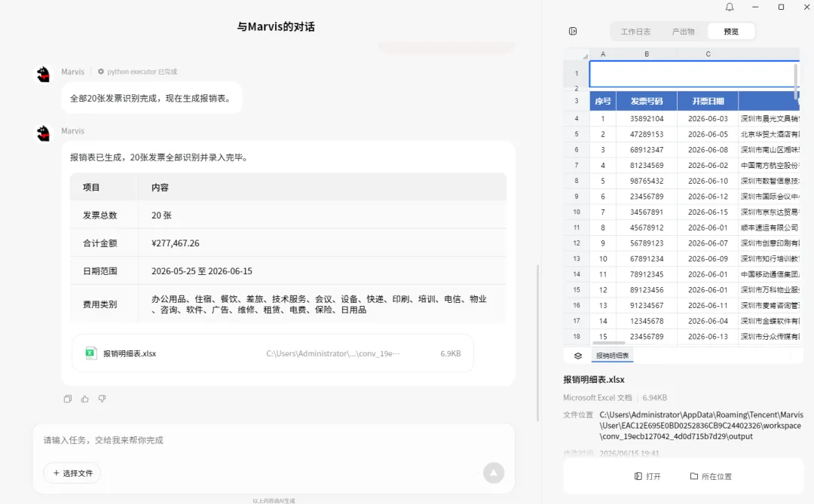The height and width of the screenshot is (504, 814).
Task: Click the 序号 header cell
Action: (603, 101)
